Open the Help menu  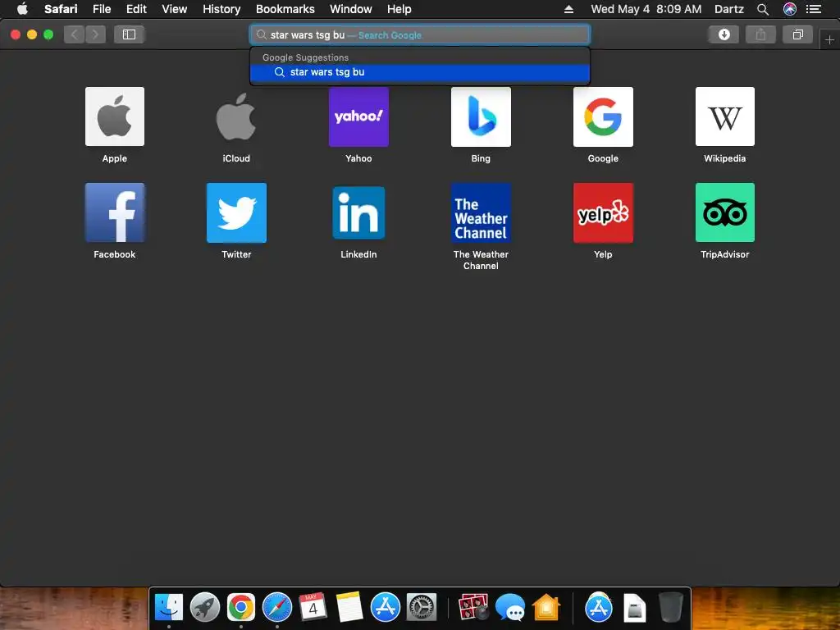coord(399,9)
